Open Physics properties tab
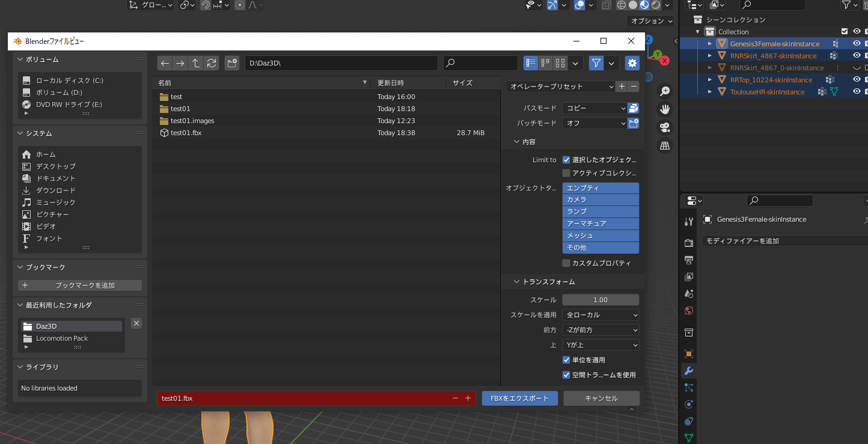868x444 pixels. click(x=689, y=404)
